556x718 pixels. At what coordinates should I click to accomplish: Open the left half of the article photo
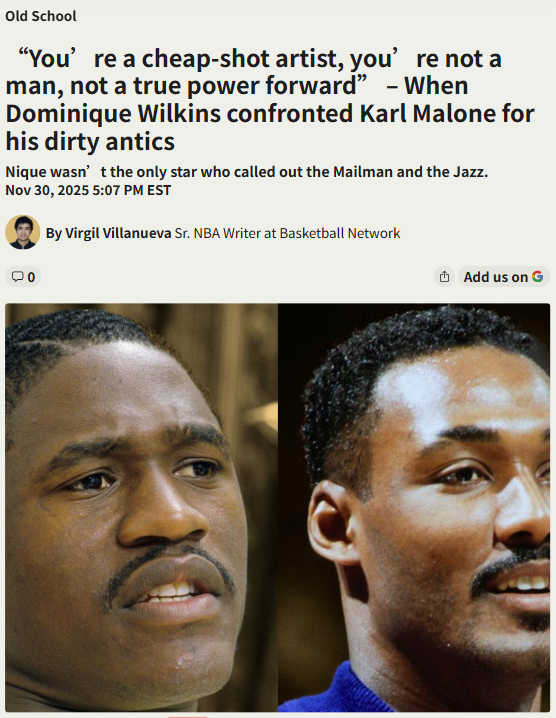point(142,507)
